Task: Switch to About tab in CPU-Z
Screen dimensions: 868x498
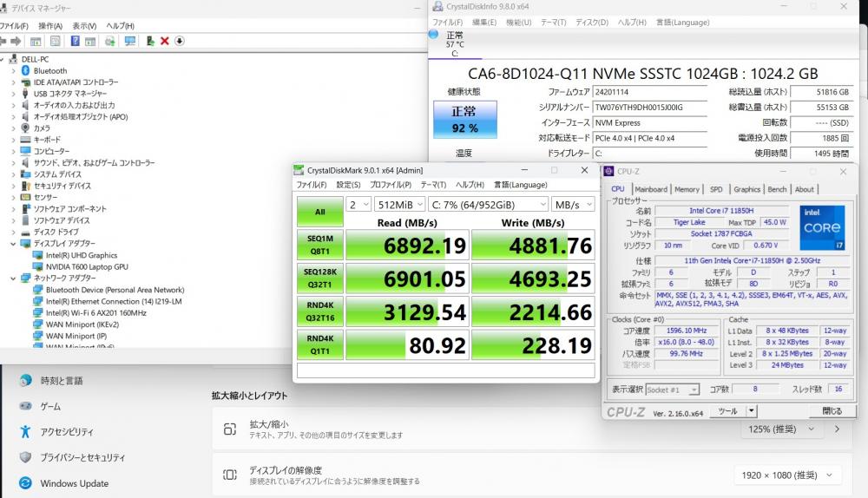Action: click(x=805, y=189)
